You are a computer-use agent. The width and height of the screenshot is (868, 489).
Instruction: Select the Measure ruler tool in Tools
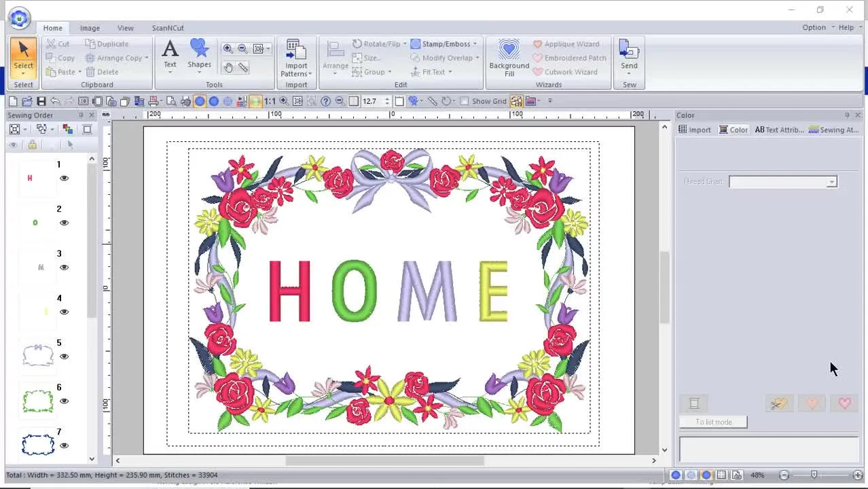(243, 67)
